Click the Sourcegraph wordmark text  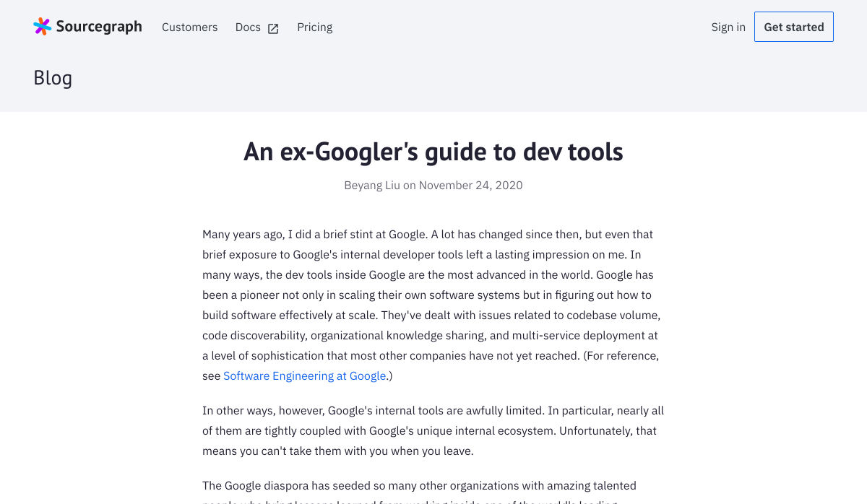(x=99, y=27)
